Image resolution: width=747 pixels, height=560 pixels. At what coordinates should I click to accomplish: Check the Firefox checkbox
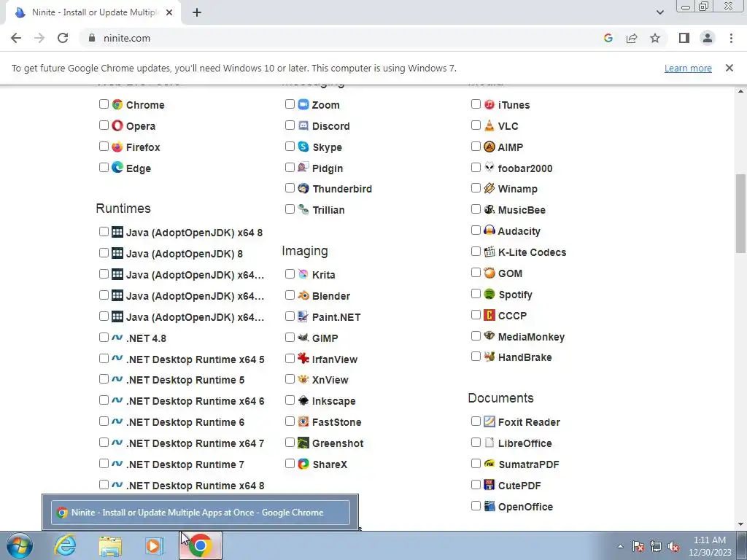click(x=104, y=146)
